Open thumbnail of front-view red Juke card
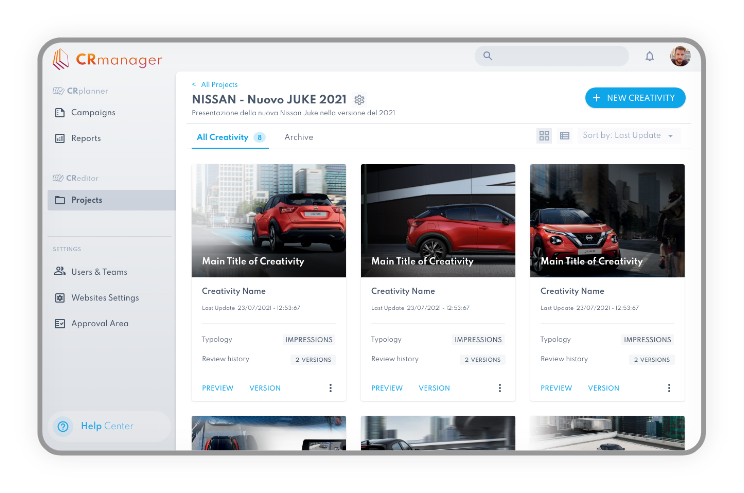 click(607, 221)
